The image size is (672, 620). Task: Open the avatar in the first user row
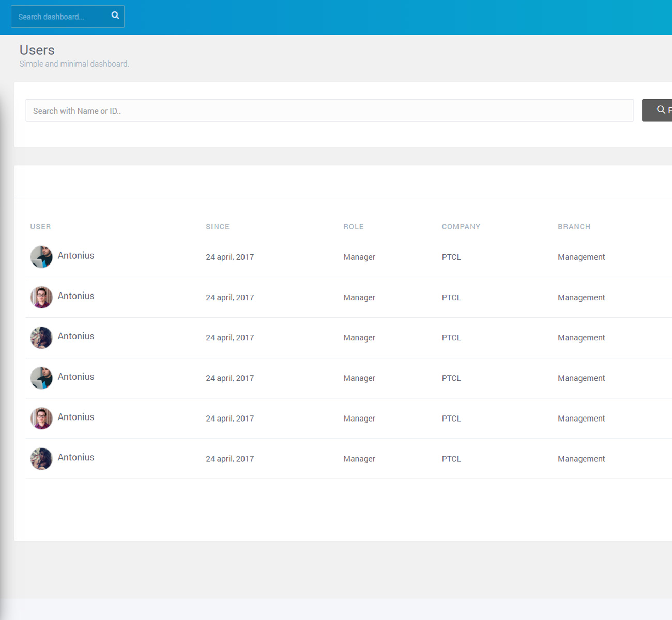pos(41,257)
